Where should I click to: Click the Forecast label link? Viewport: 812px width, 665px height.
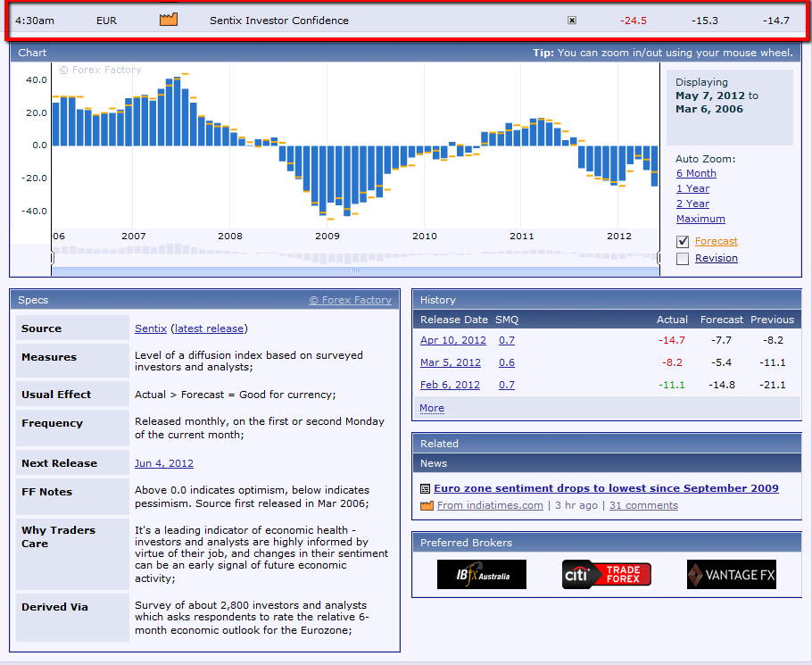tap(717, 241)
